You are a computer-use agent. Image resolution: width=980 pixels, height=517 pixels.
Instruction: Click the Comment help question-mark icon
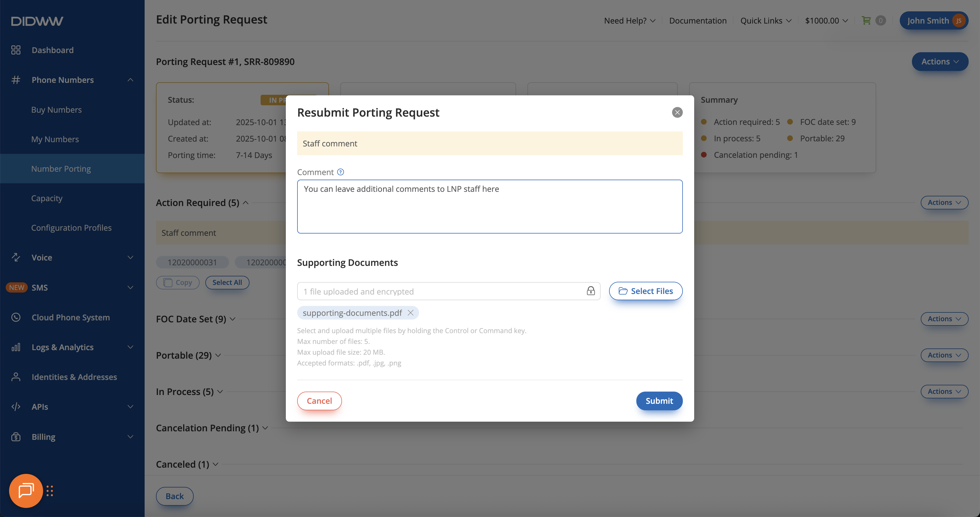point(341,172)
